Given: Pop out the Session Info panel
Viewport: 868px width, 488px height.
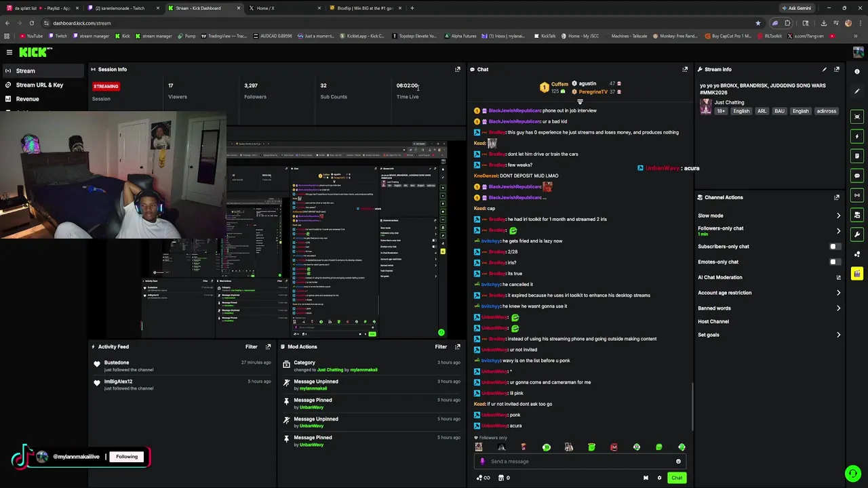Looking at the screenshot, I should click(x=458, y=69).
